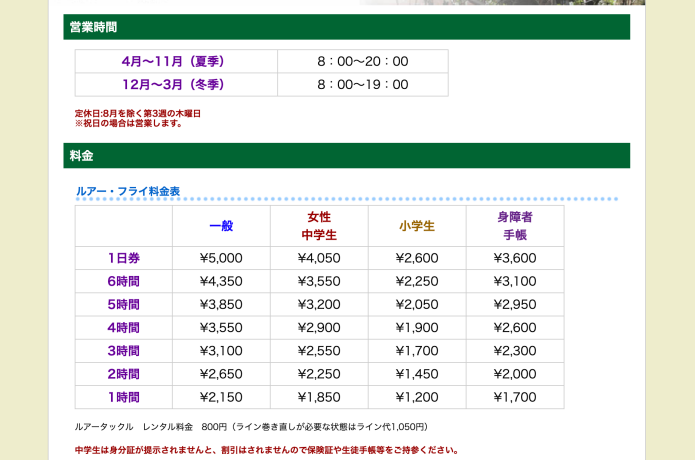Click the 2時間 女性 ¥2,250 cell
695x460 pixels.
tap(319, 374)
